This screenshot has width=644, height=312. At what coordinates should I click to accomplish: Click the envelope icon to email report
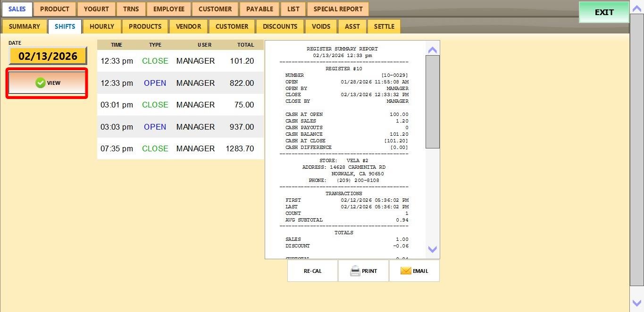pos(406,271)
